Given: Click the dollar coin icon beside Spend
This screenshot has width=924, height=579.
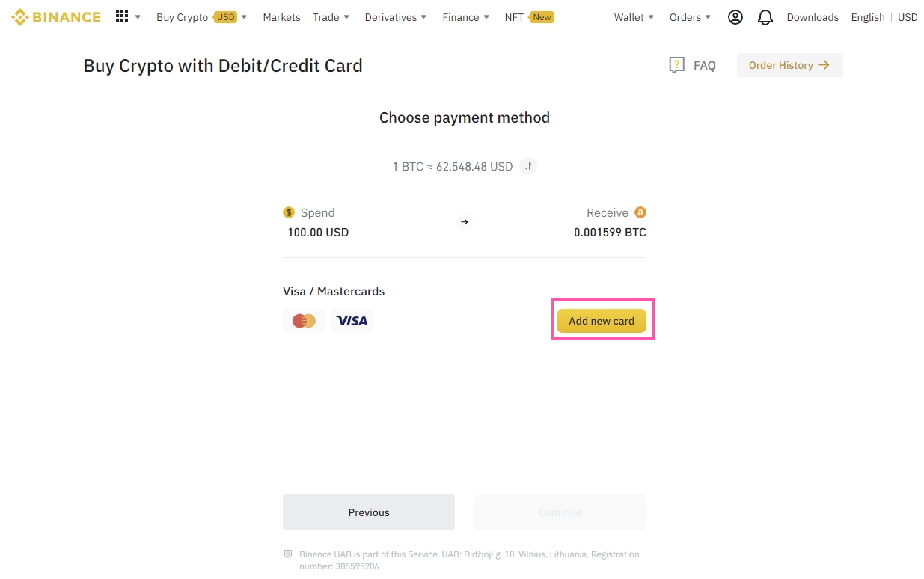Looking at the screenshot, I should click(x=289, y=212).
